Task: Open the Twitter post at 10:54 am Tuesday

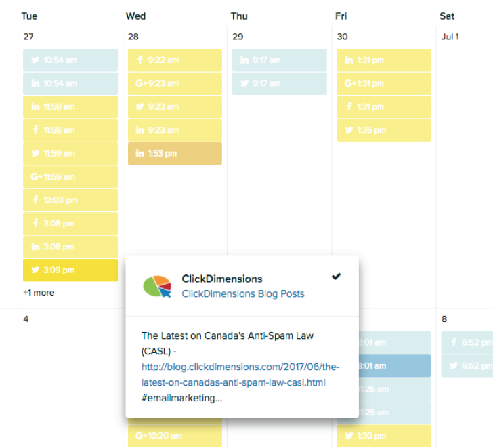Action: 70,60
